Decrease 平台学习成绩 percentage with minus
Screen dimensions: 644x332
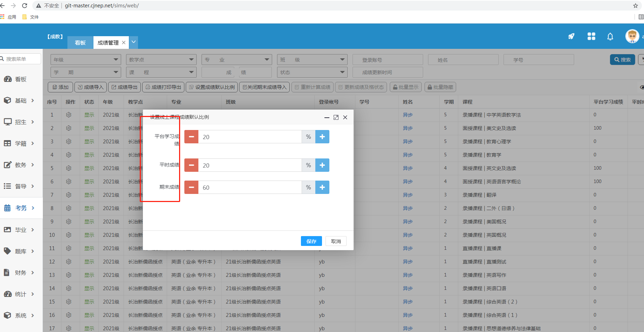(191, 137)
